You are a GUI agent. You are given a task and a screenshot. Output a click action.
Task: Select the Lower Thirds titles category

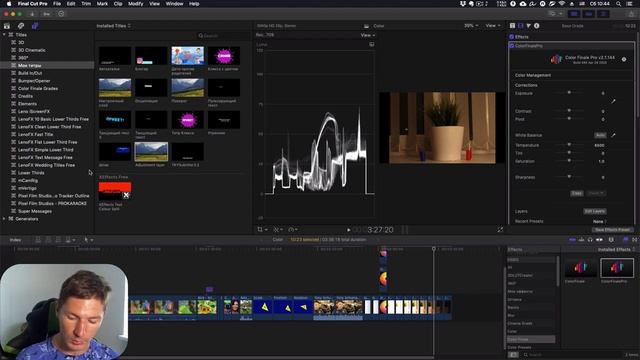click(31, 173)
